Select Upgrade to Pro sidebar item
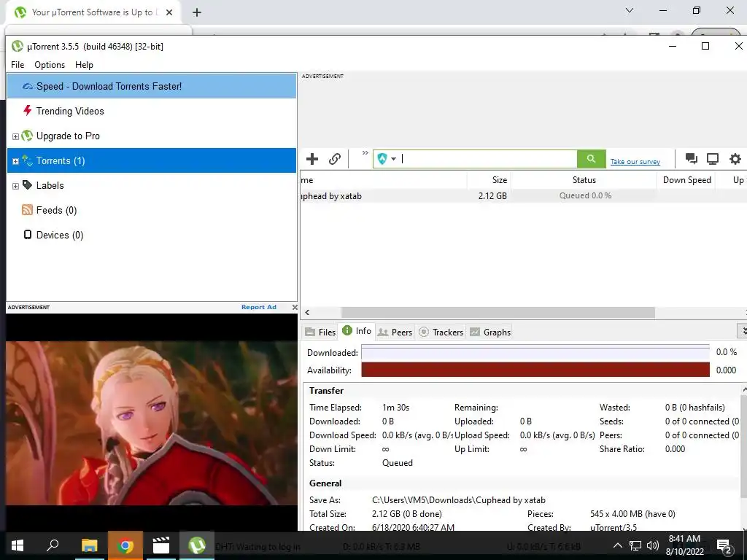Viewport: 747px width, 560px height. point(152,136)
